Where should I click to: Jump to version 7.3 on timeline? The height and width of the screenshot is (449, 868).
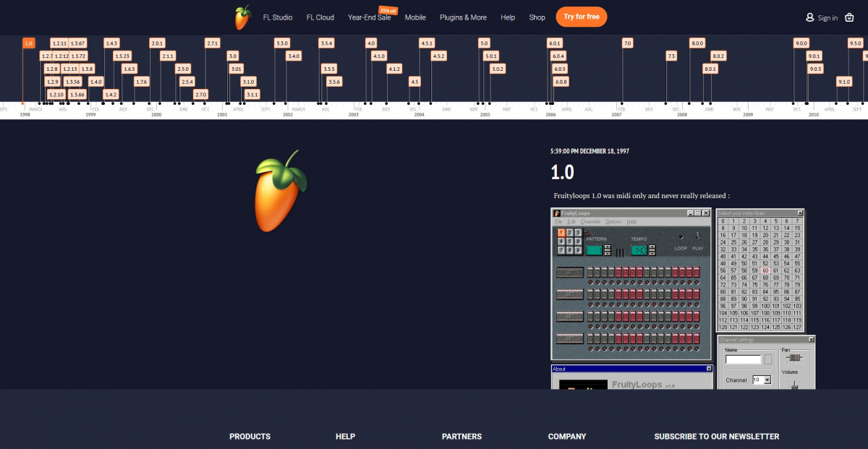tap(671, 56)
